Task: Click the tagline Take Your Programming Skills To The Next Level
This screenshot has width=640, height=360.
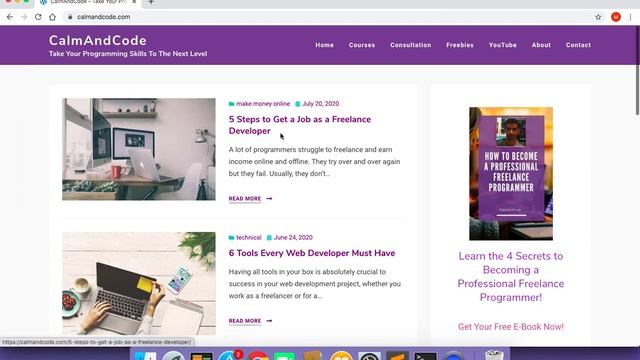Action: click(x=128, y=54)
